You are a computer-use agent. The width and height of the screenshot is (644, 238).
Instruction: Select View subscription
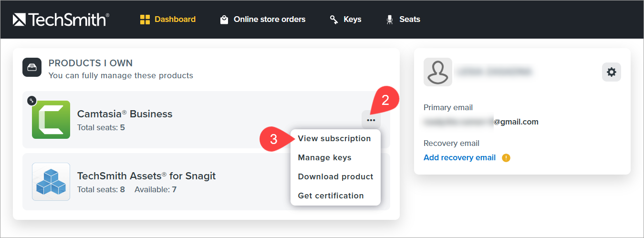pyautogui.click(x=334, y=138)
